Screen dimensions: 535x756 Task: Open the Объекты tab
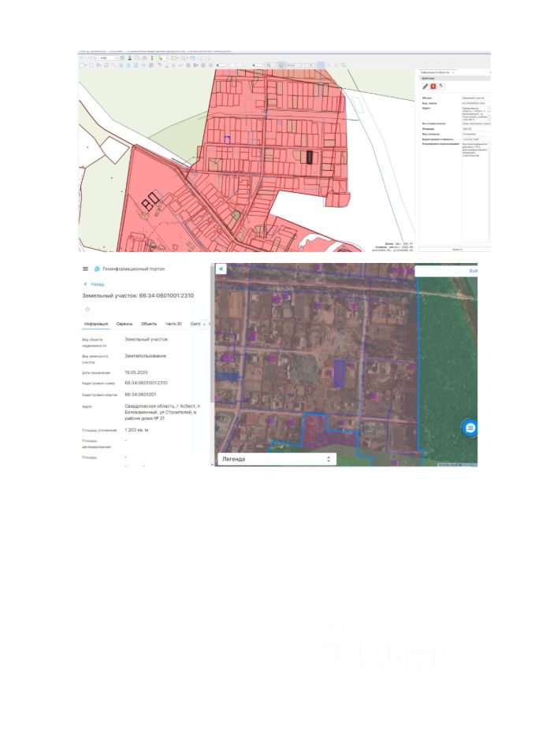click(149, 324)
